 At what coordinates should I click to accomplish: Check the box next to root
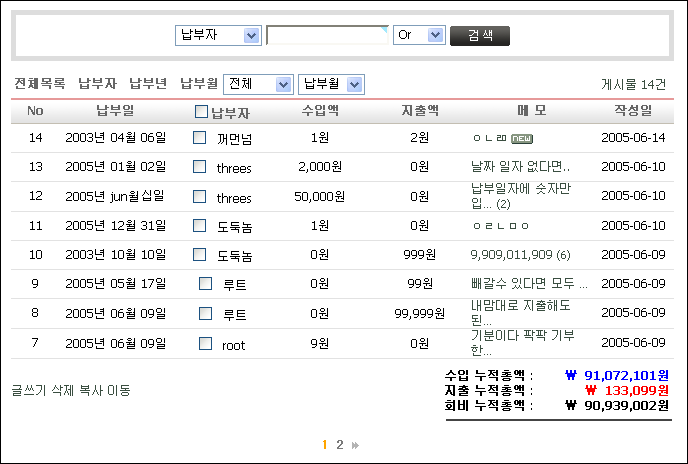coord(205,344)
